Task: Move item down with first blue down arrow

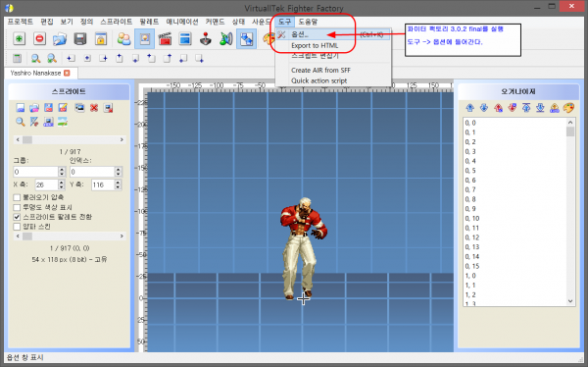Action: click(484, 108)
